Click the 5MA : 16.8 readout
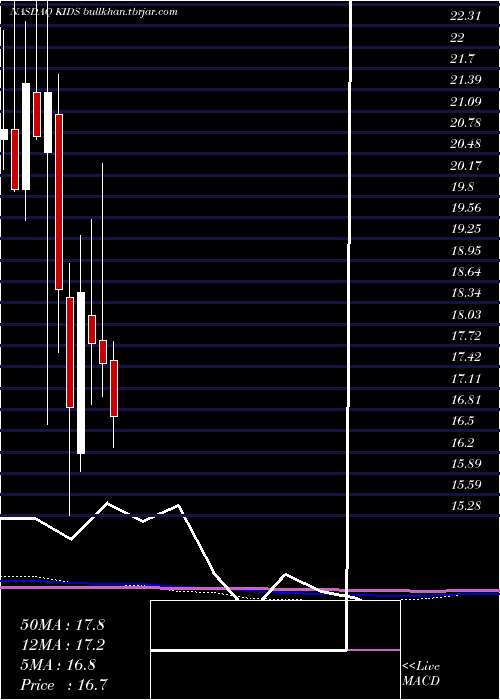This screenshot has height=700, width=500. (58, 665)
